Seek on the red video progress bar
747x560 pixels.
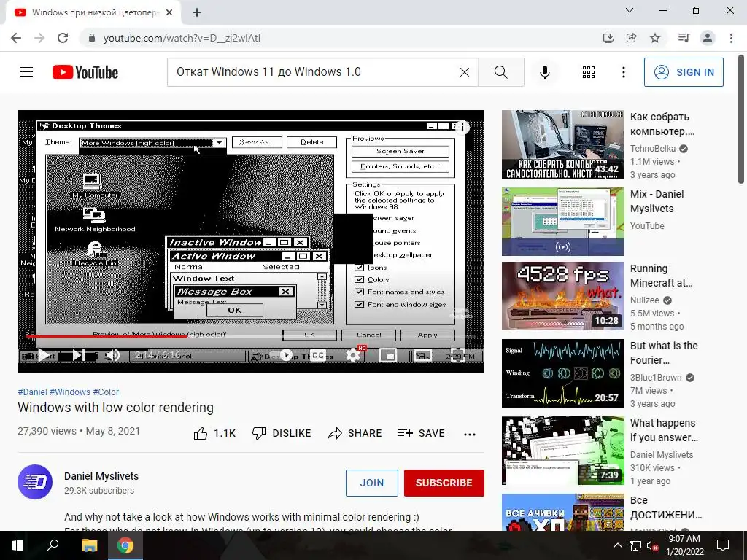point(251,337)
